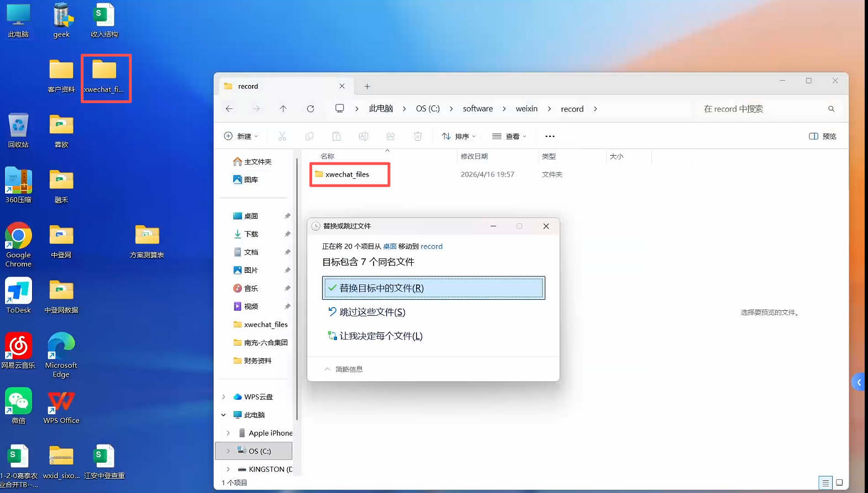The height and width of the screenshot is (493, 868).
Task: Choose 替换目标中的文件(R) option
Action: point(434,288)
